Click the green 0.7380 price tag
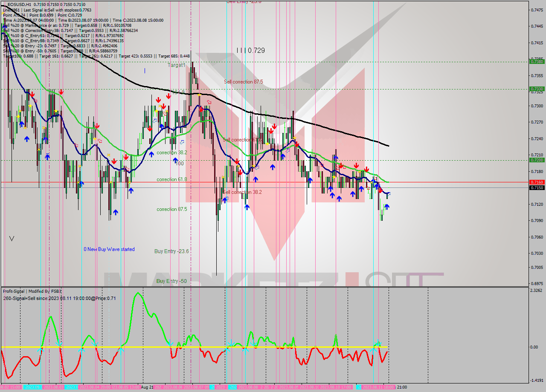546x392 pixels. pos(537,62)
